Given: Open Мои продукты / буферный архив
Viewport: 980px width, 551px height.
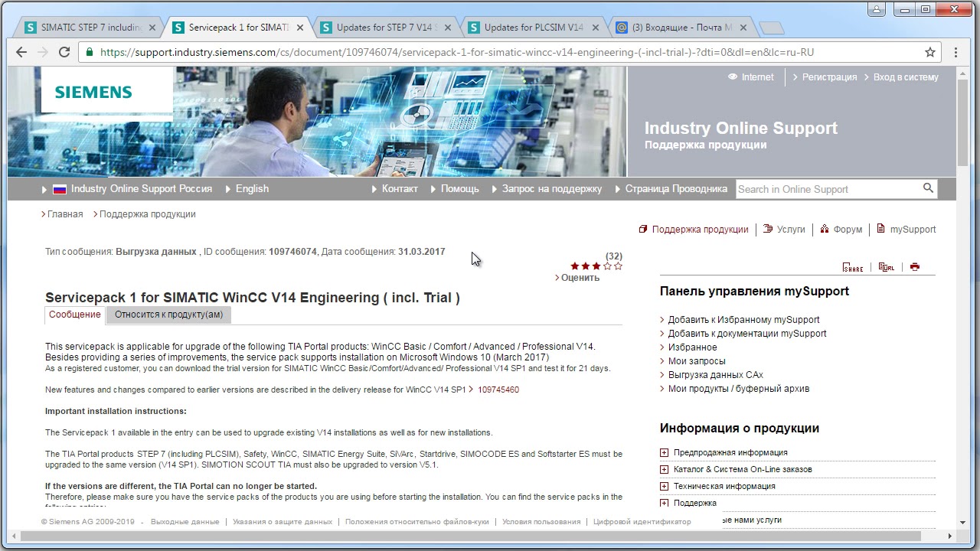Looking at the screenshot, I should tap(739, 389).
